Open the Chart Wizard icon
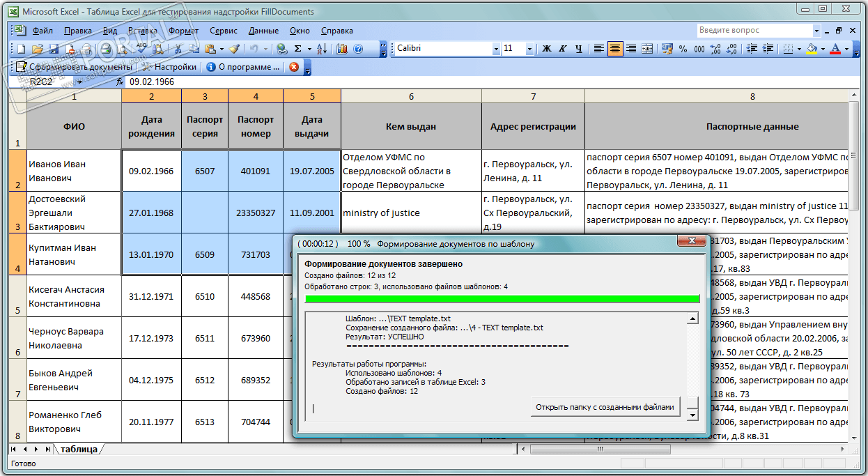The image size is (868, 476). click(342, 49)
